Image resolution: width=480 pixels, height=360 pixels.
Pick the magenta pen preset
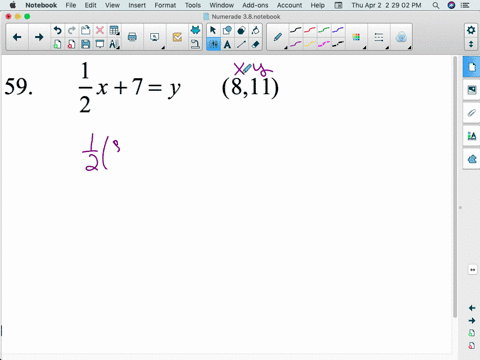pyautogui.click(x=324, y=44)
